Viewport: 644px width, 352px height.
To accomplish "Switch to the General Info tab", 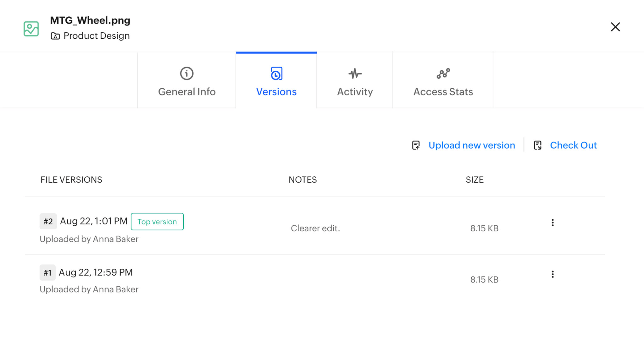I will (187, 91).
